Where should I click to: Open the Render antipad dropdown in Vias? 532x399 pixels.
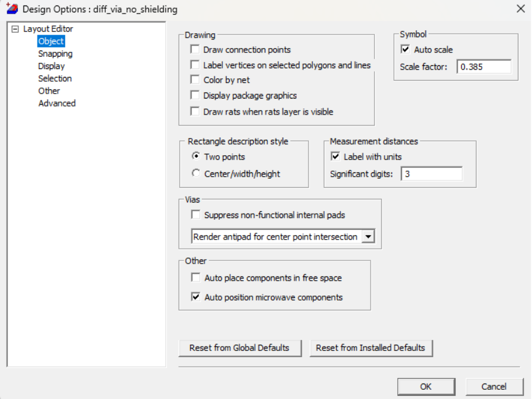pyautogui.click(x=368, y=236)
